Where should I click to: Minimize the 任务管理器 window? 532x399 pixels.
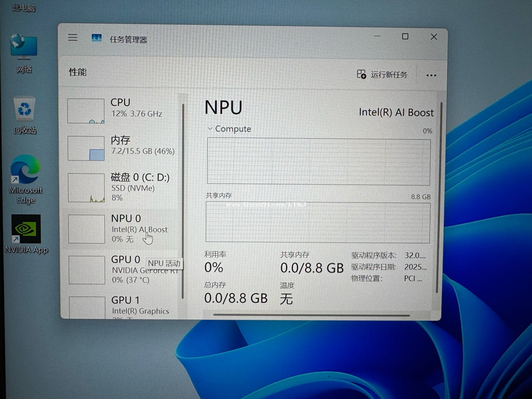(x=377, y=36)
